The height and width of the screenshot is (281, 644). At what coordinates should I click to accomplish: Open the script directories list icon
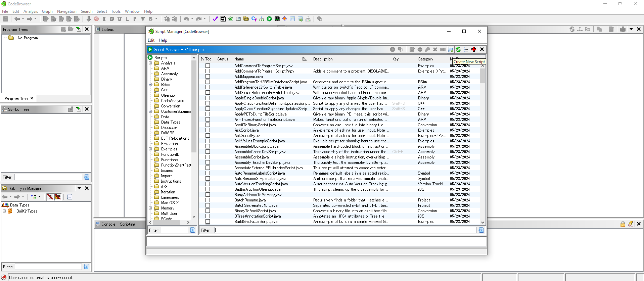pos(466,49)
